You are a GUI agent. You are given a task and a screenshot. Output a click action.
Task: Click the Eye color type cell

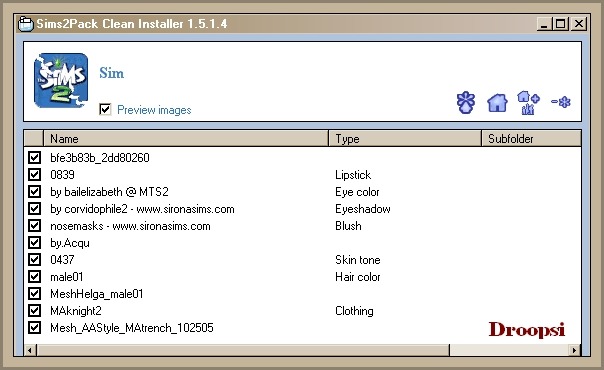pyautogui.click(x=357, y=192)
